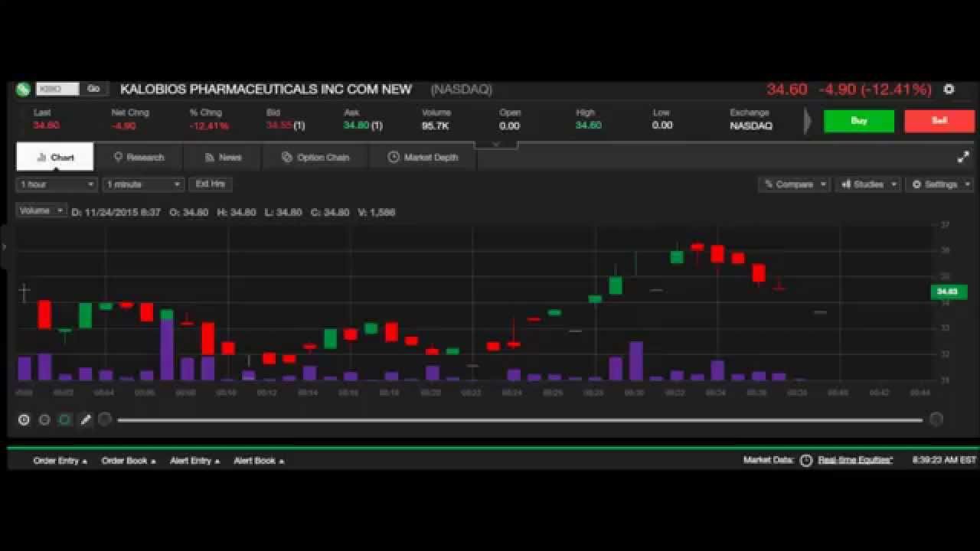
Task: Click the Ask value 34.80
Action: [x=357, y=126]
